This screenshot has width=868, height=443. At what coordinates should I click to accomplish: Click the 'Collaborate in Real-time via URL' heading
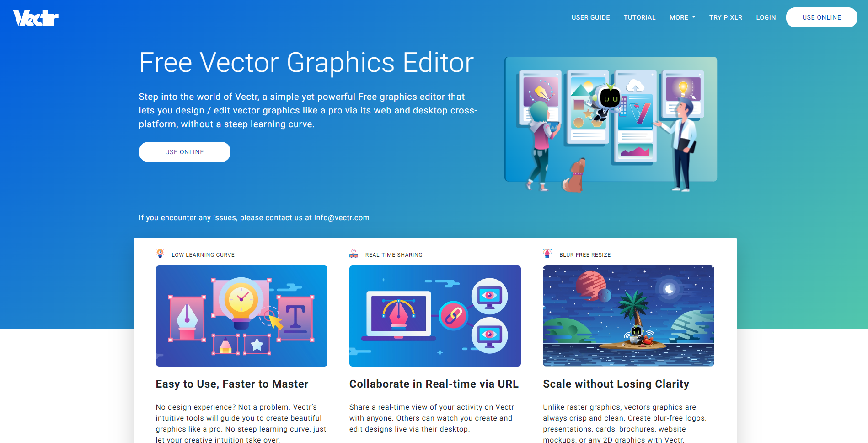434,384
